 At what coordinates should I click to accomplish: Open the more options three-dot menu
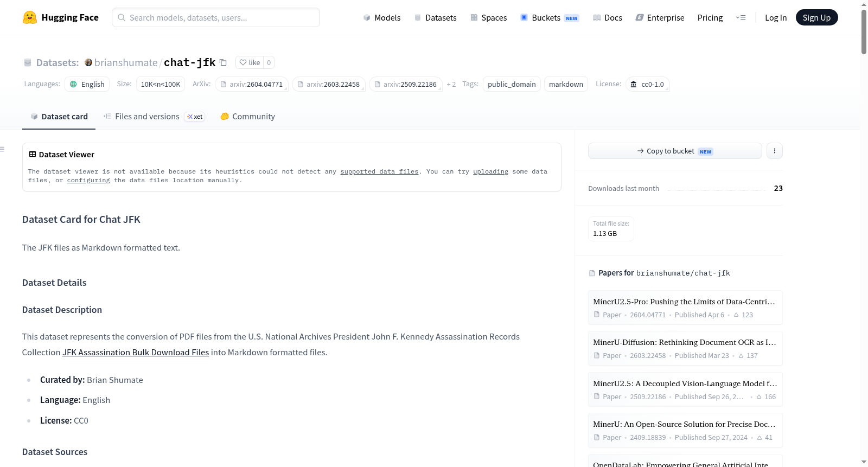(775, 151)
